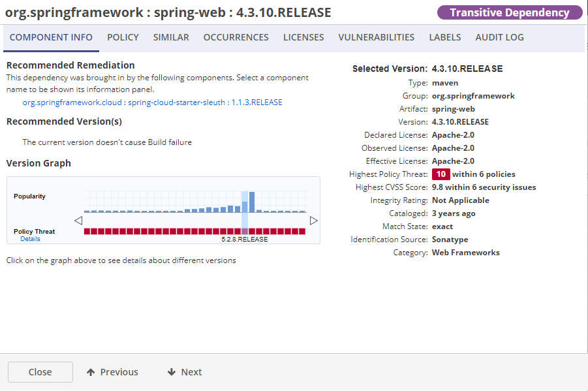Click the Popularity label in graph
The image size is (588, 391).
click(29, 196)
